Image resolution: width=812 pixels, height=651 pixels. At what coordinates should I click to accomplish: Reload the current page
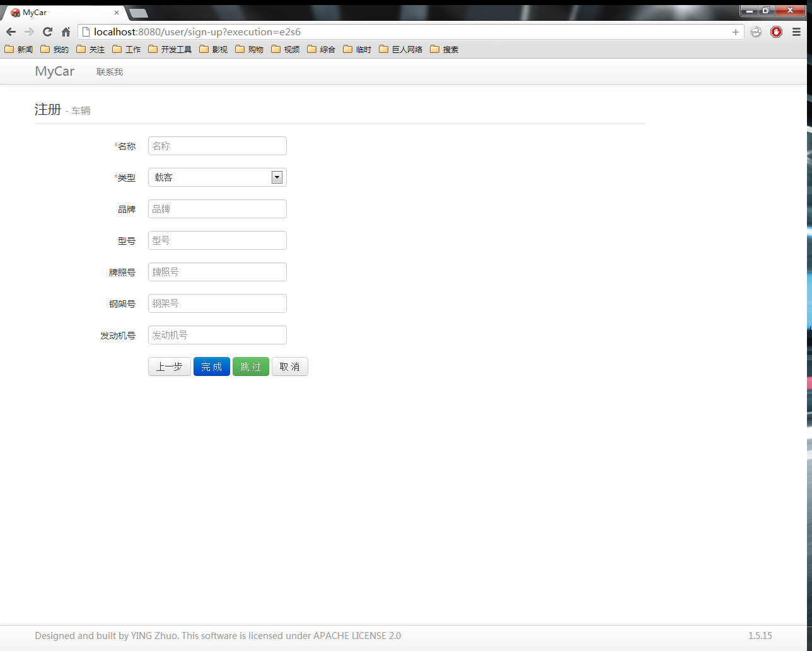47,32
